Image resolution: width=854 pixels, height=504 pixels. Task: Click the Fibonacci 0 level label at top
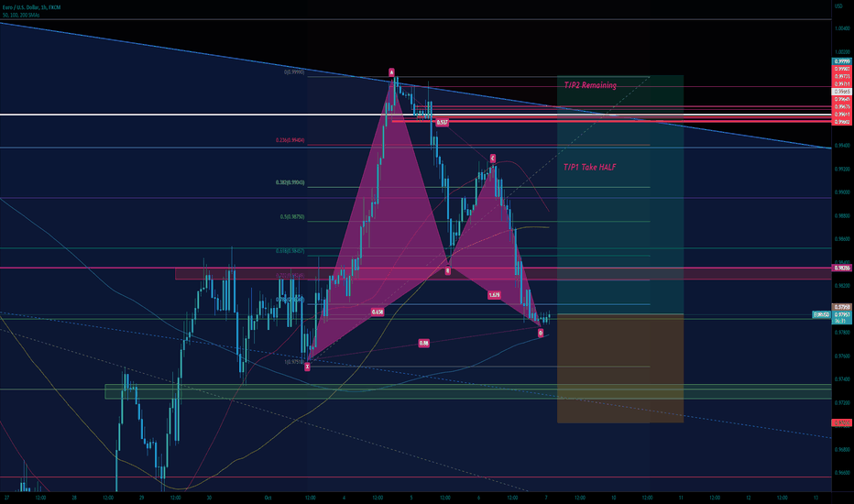(x=293, y=71)
